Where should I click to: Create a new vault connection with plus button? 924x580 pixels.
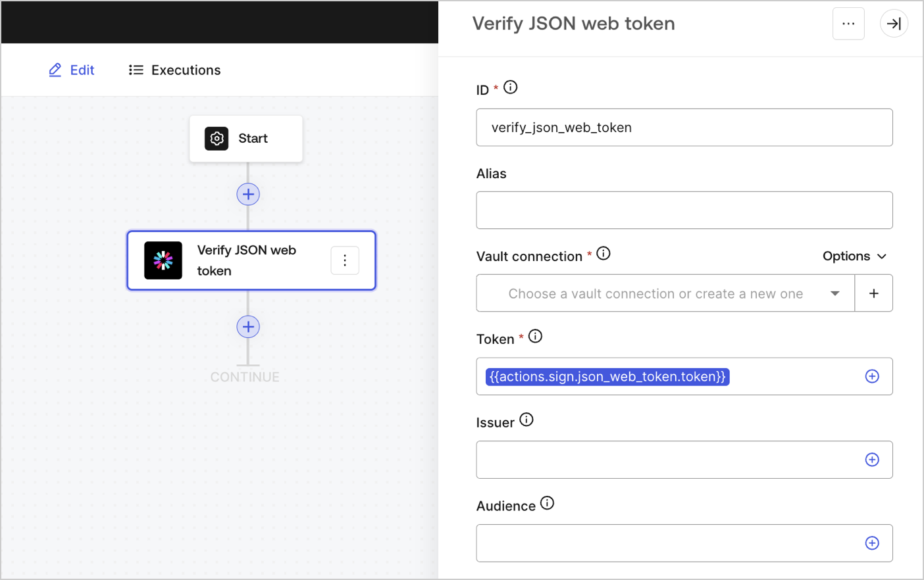tap(874, 293)
